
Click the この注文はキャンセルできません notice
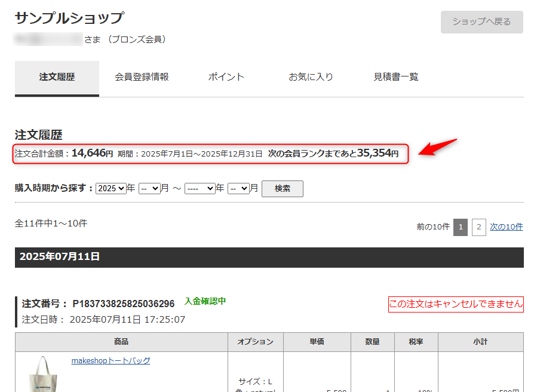click(456, 304)
